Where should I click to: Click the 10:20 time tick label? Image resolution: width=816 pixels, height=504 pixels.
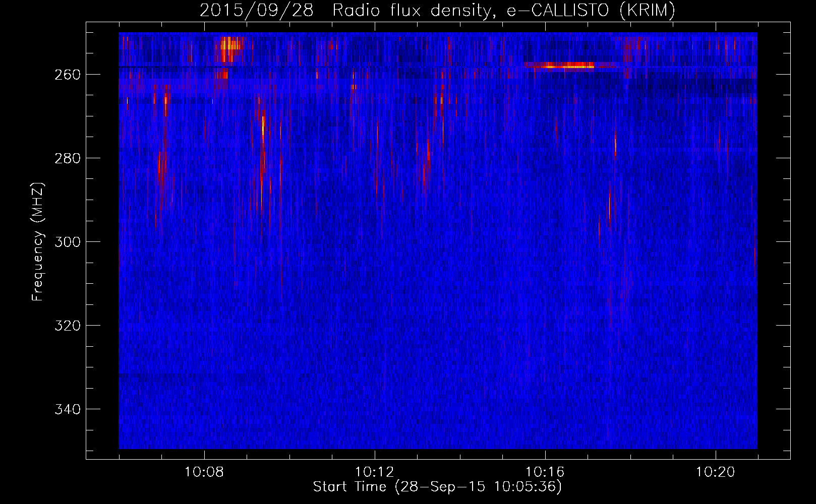tap(716, 472)
